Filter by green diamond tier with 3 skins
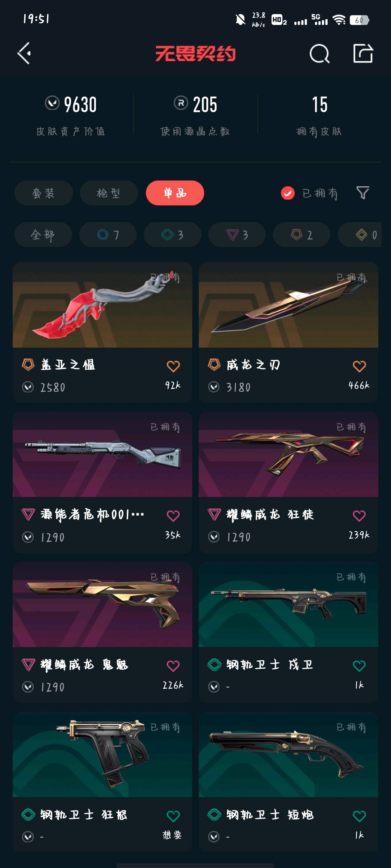This screenshot has height=868, width=391. coord(172,235)
